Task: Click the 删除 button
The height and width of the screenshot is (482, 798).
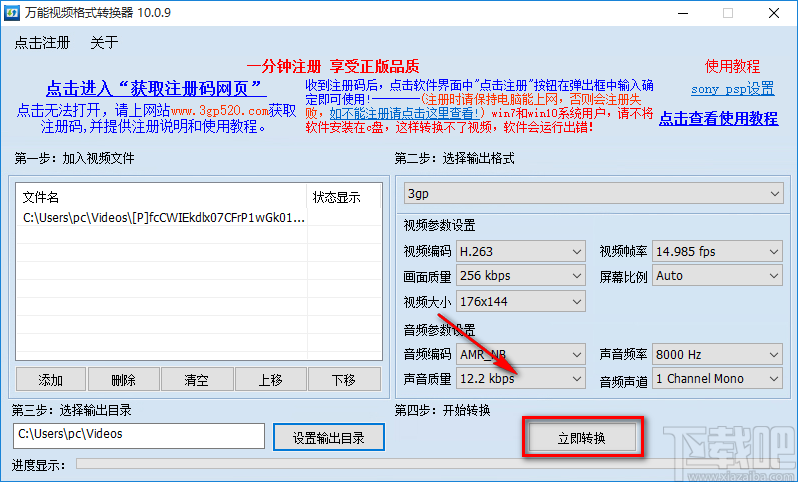Action: pyautogui.click(x=124, y=380)
